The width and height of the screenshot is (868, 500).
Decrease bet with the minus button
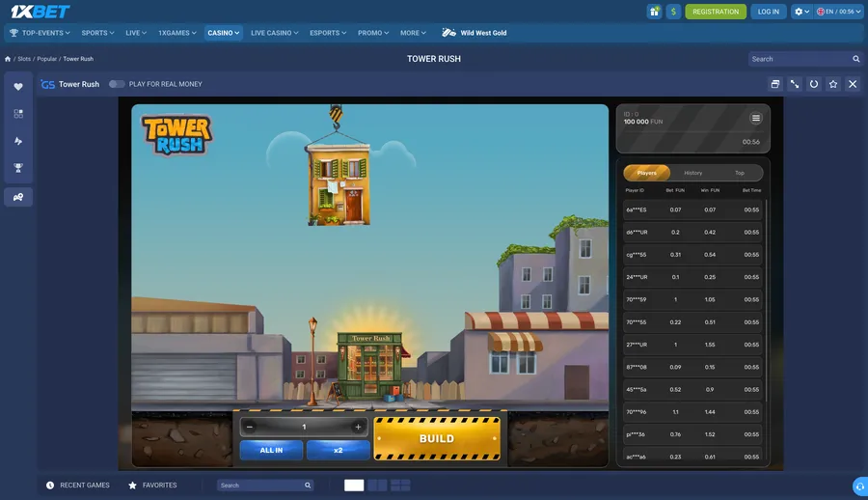[x=250, y=427]
